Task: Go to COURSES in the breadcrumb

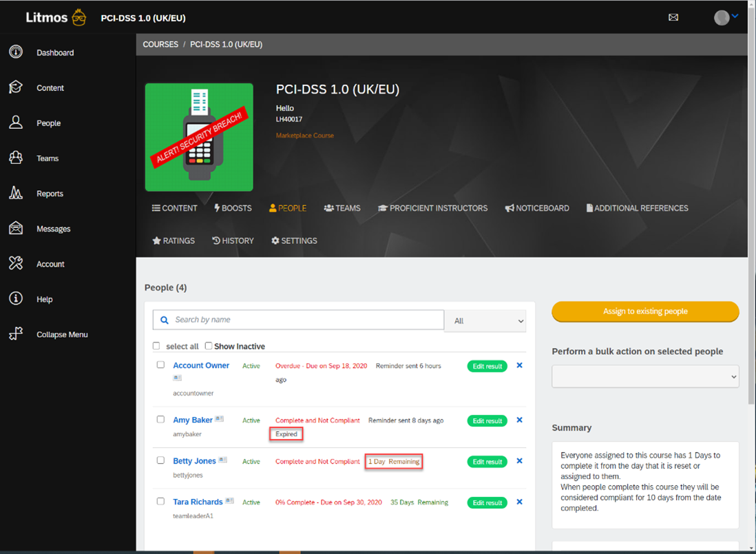Action: 160,44
